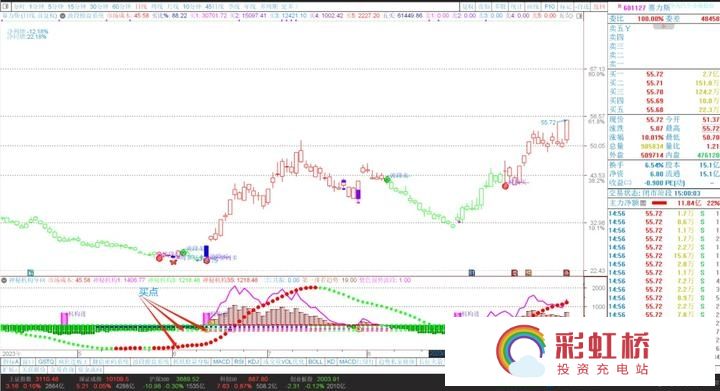Click the 主力净额 red bar indicator
The image size is (720, 391).
(x=659, y=202)
